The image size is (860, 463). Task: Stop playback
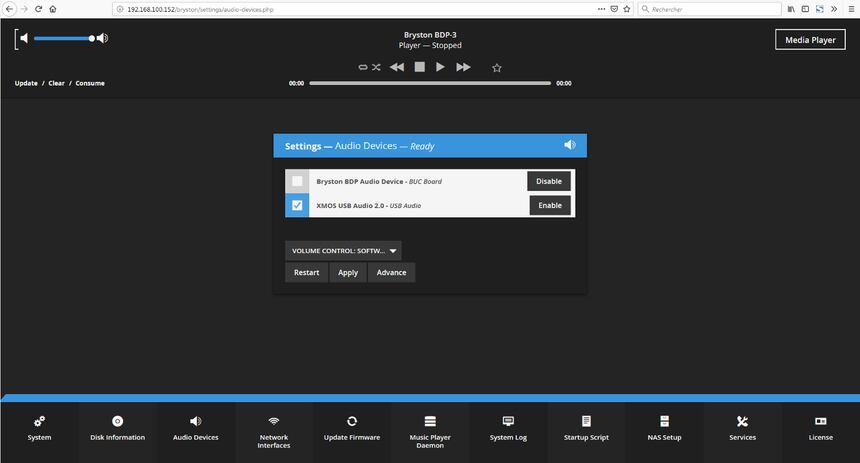[x=420, y=67]
